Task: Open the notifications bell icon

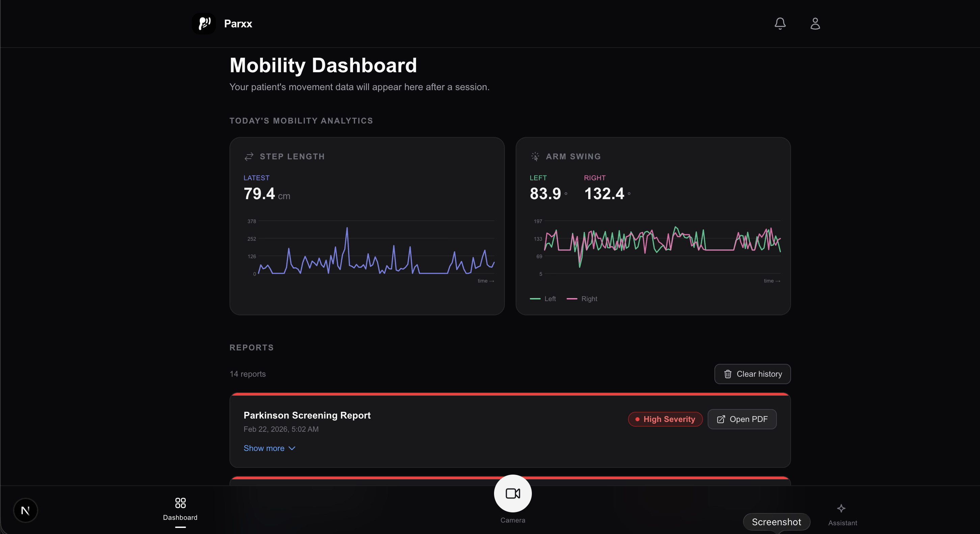Action: click(780, 24)
